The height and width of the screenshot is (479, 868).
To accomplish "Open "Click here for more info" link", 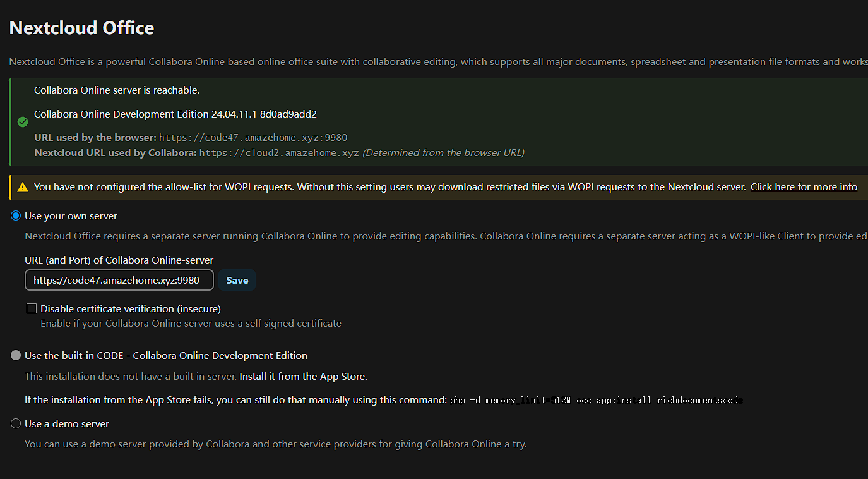I will 804,186.
